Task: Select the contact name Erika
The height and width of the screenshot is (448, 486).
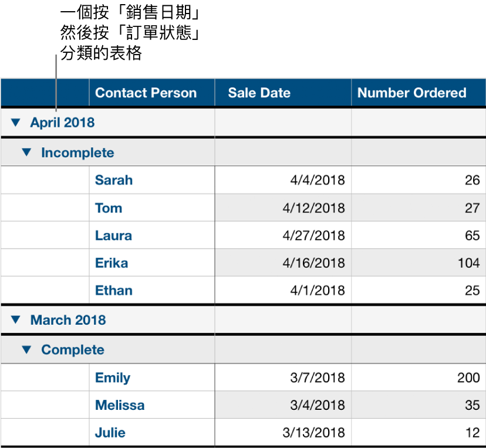Action: 112,263
